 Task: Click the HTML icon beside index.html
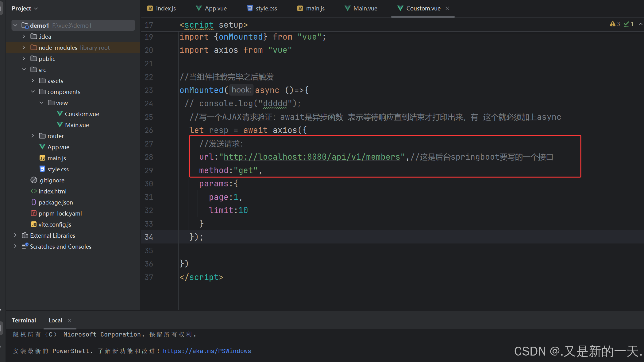(x=34, y=191)
